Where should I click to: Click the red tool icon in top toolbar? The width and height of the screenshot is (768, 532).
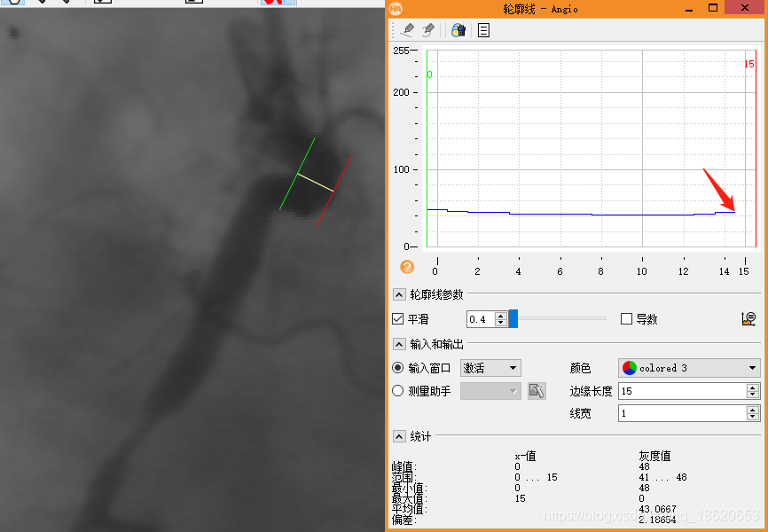tap(270, 4)
